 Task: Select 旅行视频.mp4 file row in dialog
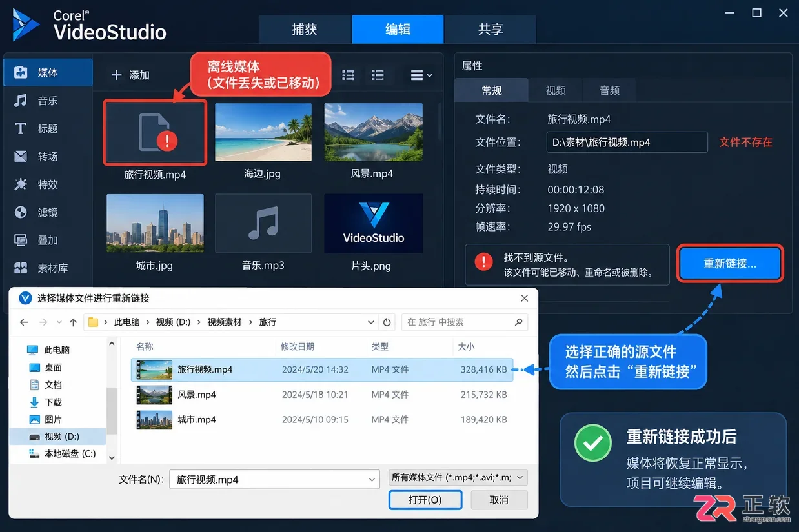tap(322, 369)
